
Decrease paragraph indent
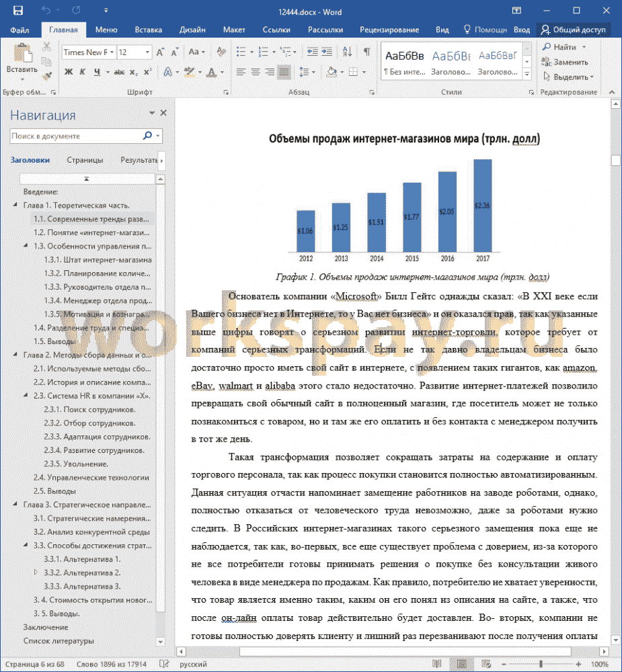pyautogui.click(x=312, y=52)
